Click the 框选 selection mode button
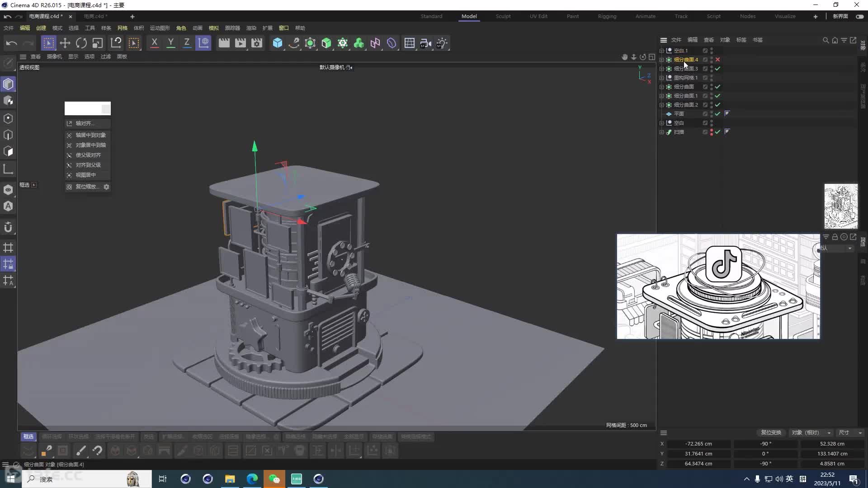Screen dimensions: 868x488 [28, 436]
